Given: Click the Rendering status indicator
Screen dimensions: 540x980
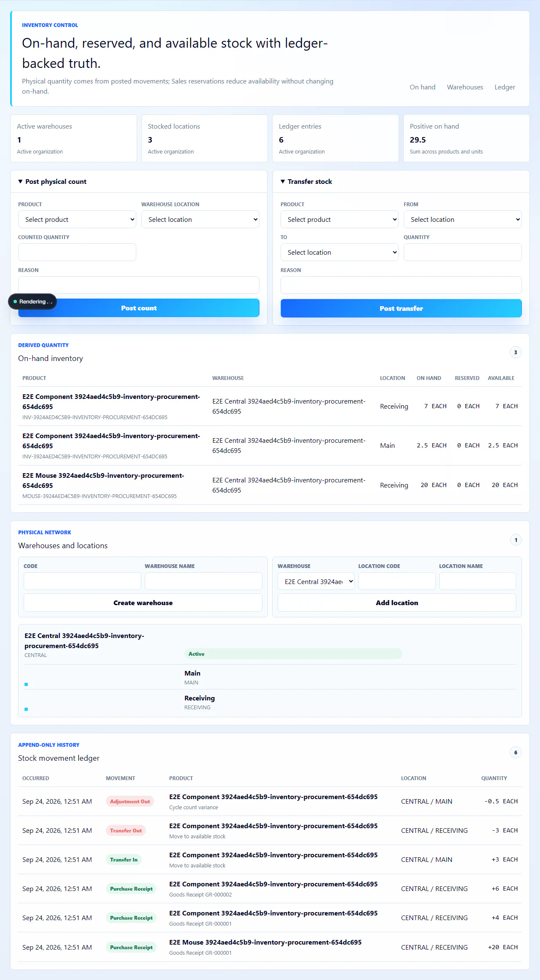Looking at the screenshot, I should coord(32,302).
